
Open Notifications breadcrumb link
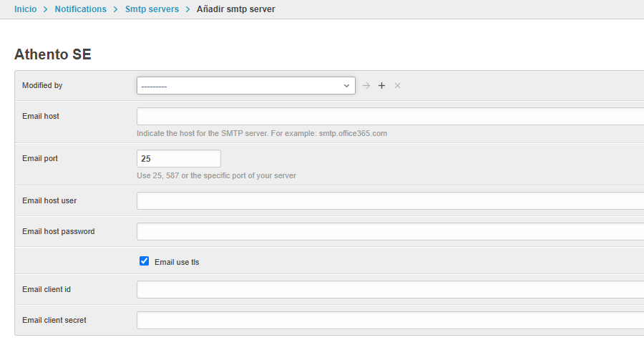(80, 9)
